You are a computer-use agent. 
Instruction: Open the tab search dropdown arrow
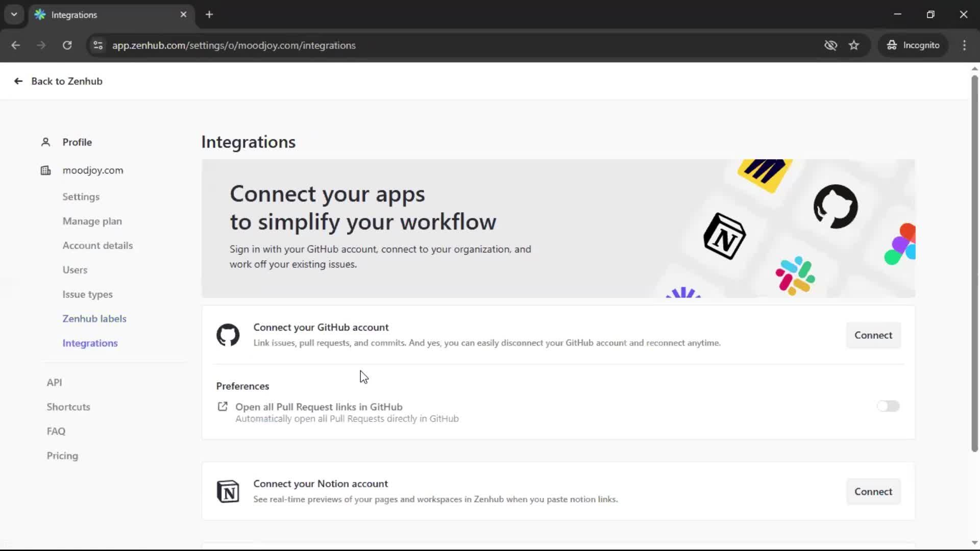pyautogui.click(x=14, y=14)
